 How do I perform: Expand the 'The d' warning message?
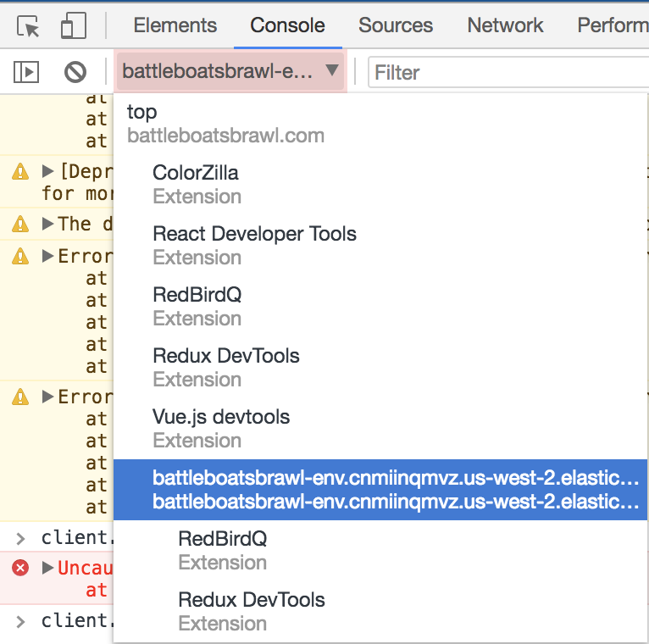click(48, 224)
